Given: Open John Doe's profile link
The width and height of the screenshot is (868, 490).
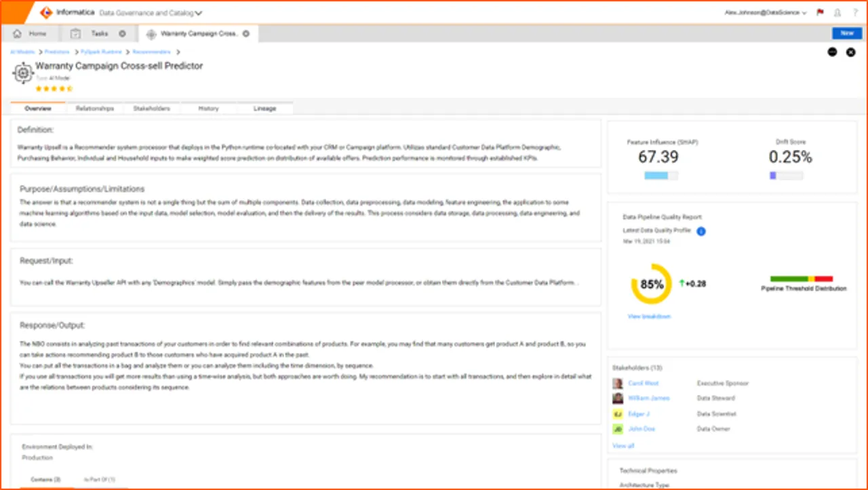Looking at the screenshot, I should [x=642, y=429].
